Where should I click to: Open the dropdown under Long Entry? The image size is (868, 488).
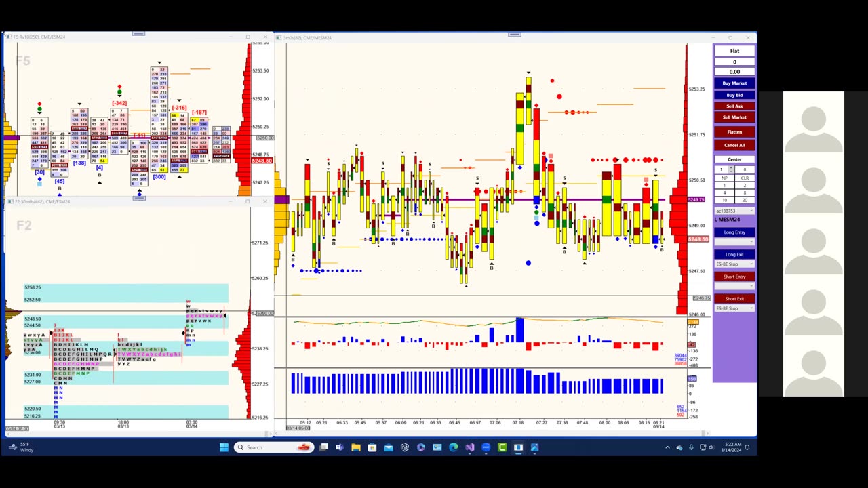[x=734, y=242]
